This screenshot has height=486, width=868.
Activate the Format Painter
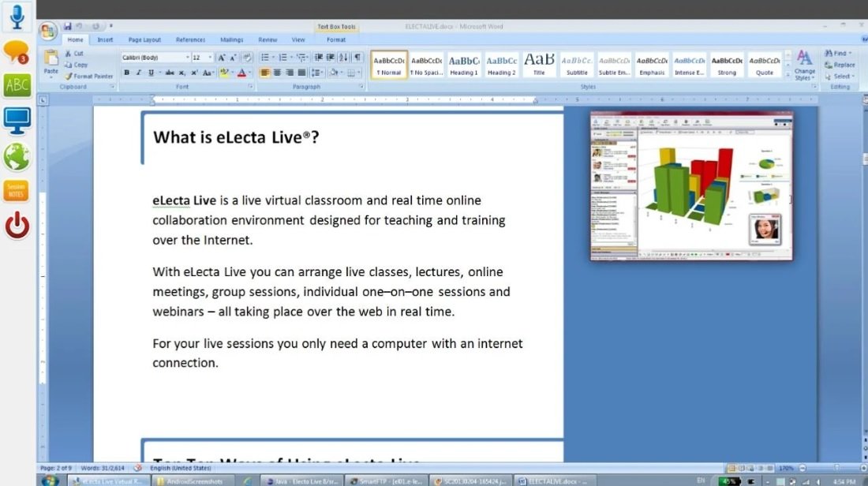(x=88, y=77)
